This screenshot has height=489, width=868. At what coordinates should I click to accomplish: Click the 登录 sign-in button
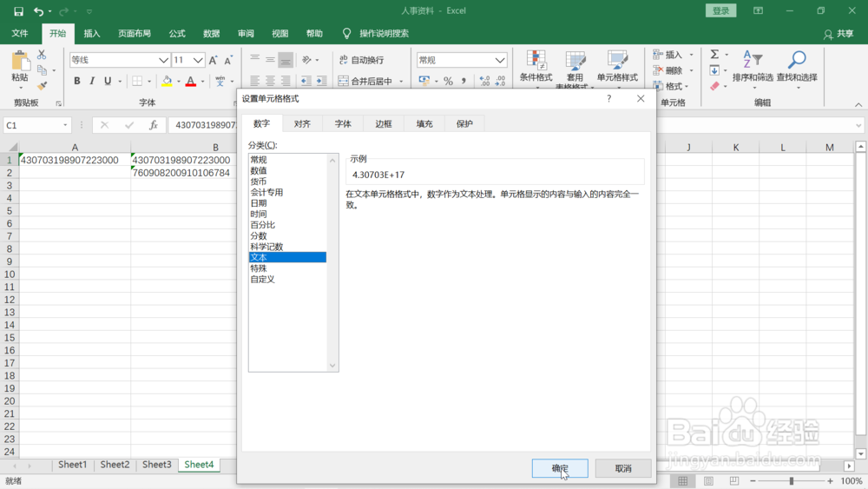coord(720,11)
